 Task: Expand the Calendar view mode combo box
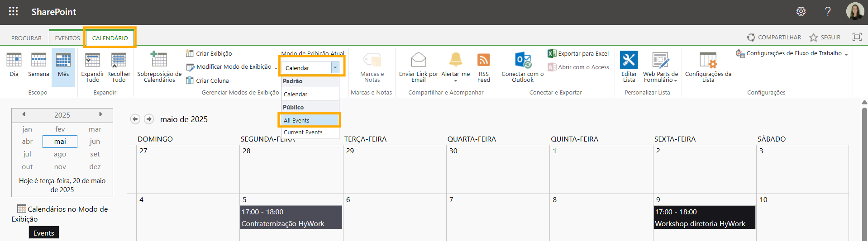[335, 68]
